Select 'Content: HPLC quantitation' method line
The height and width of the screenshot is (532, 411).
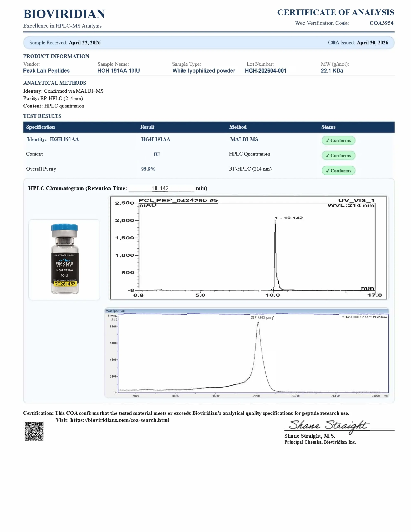[54, 106]
